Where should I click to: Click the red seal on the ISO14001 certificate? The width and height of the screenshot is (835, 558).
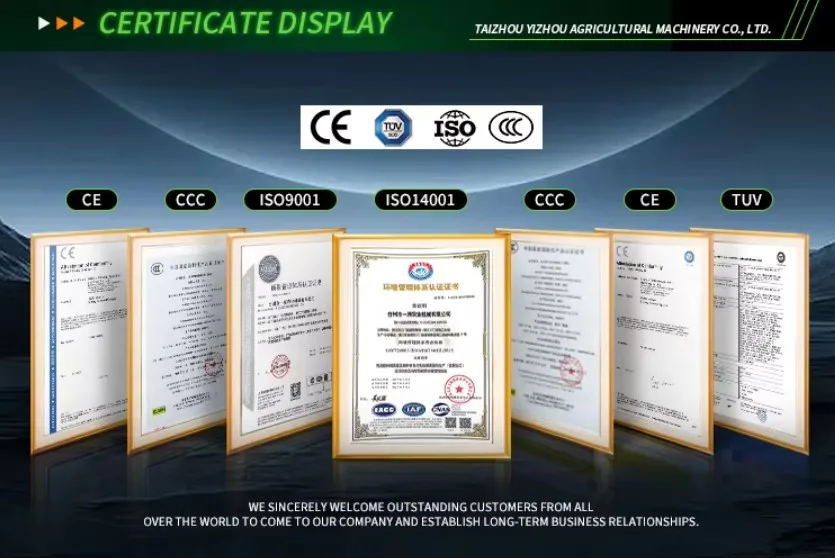458,388
